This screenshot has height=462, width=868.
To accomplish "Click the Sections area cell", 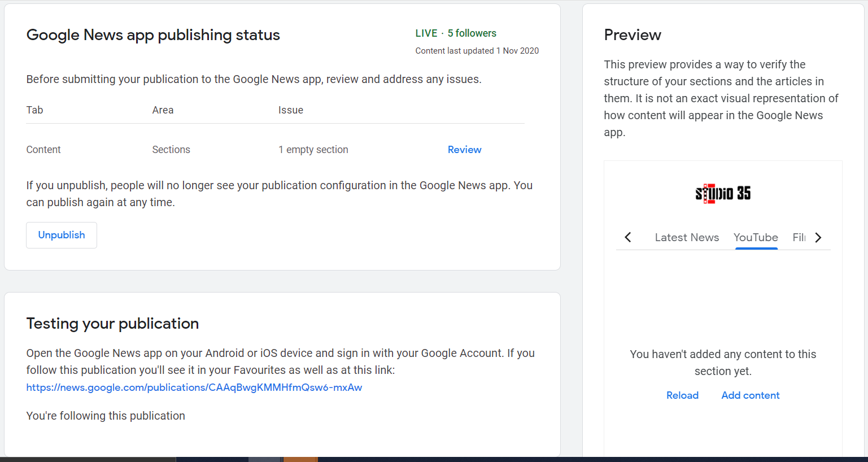I will tap(171, 150).
